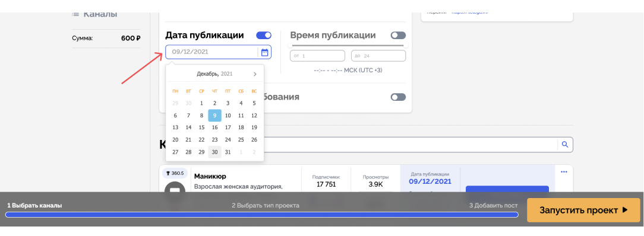Screen dimensions: 644x236
Task: Click the blue 09/12/2021 date on Маникюр card
Action: click(x=430, y=181)
